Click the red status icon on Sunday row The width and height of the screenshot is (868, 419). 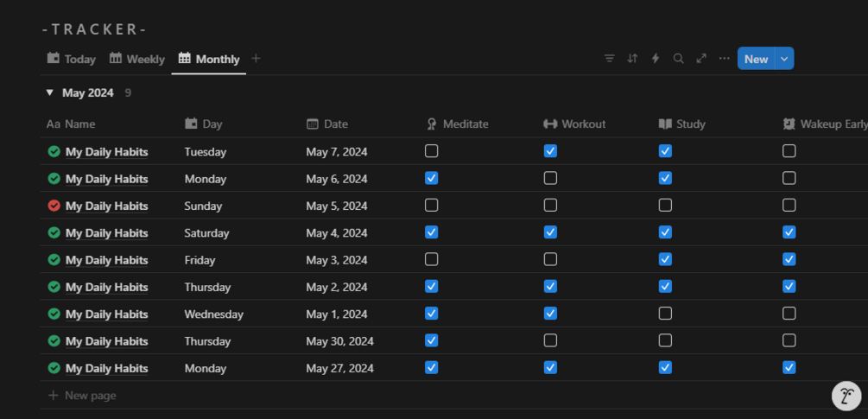pos(54,206)
